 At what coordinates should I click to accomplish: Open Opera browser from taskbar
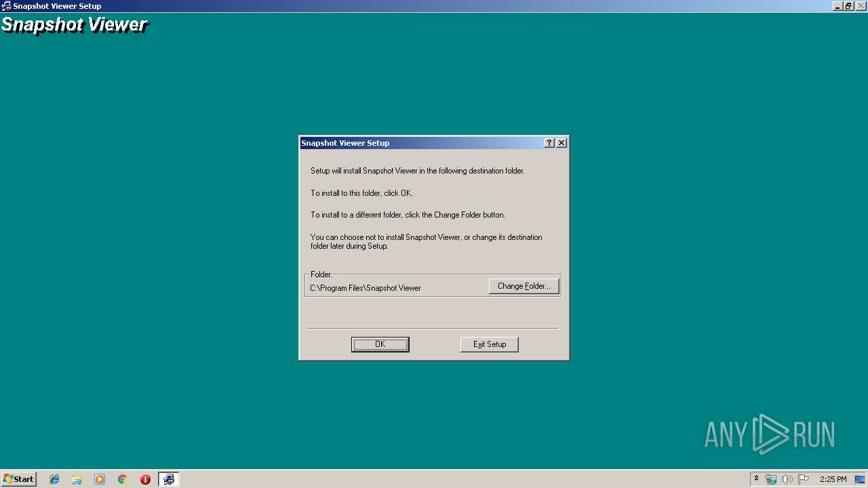pyautogui.click(x=145, y=479)
